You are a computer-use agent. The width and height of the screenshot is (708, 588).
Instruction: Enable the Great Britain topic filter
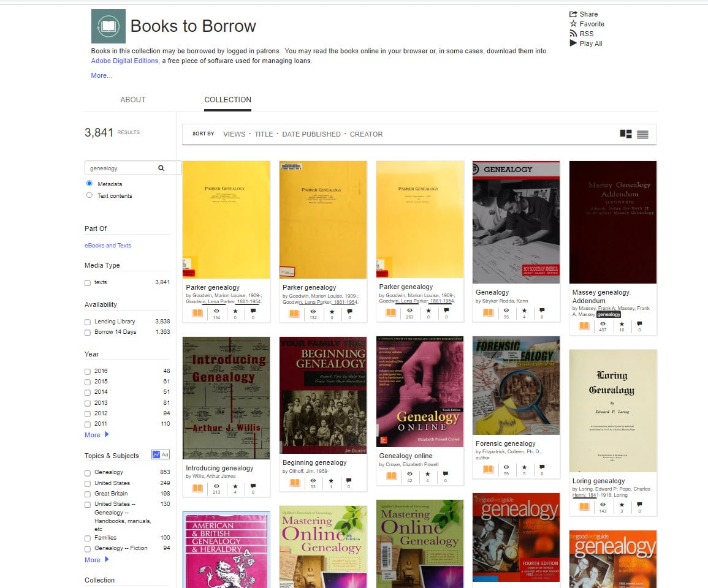(88, 494)
